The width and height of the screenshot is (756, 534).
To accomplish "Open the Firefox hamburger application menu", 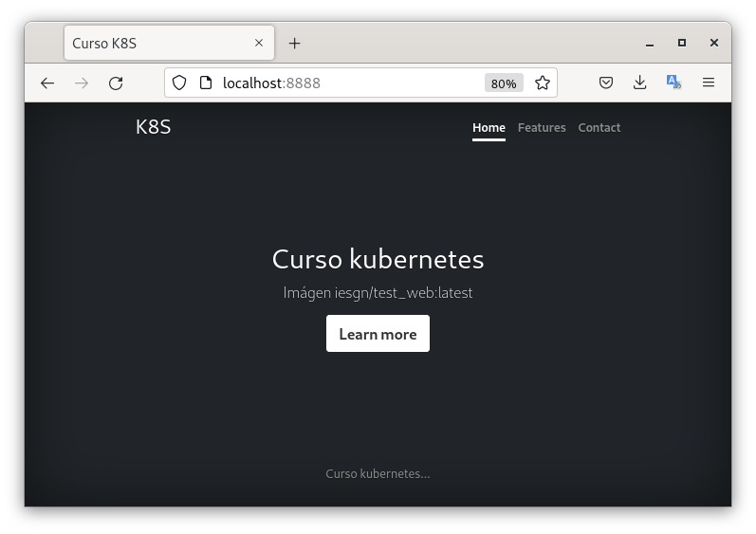I will coord(709,83).
